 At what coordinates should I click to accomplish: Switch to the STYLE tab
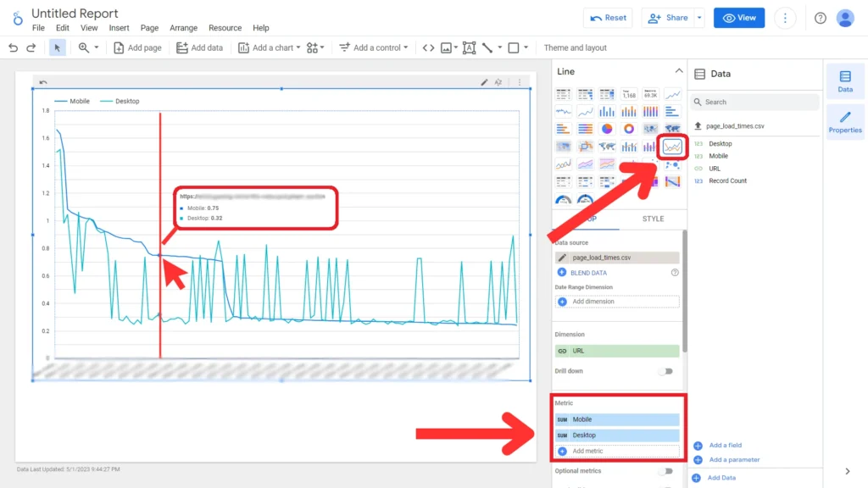653,219
